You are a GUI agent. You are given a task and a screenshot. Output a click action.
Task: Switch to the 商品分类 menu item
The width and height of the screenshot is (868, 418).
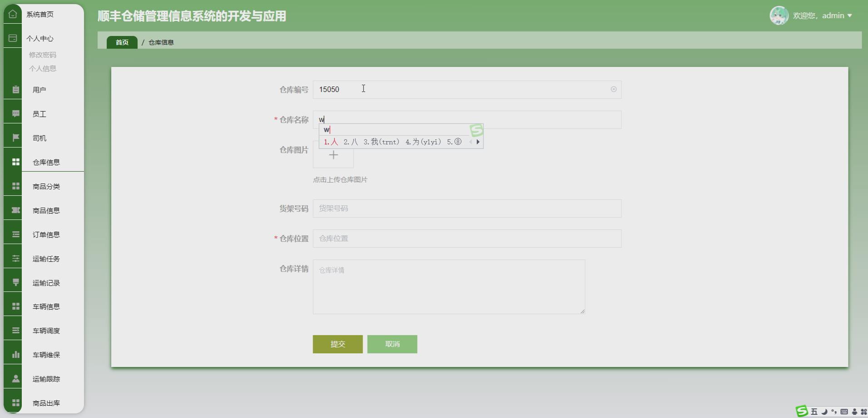(x=45, y=186)
